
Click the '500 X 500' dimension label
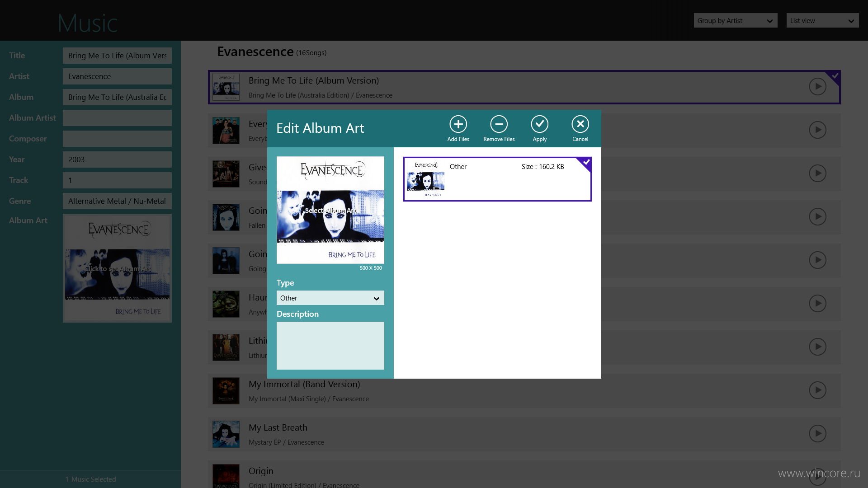pos(371,268)
